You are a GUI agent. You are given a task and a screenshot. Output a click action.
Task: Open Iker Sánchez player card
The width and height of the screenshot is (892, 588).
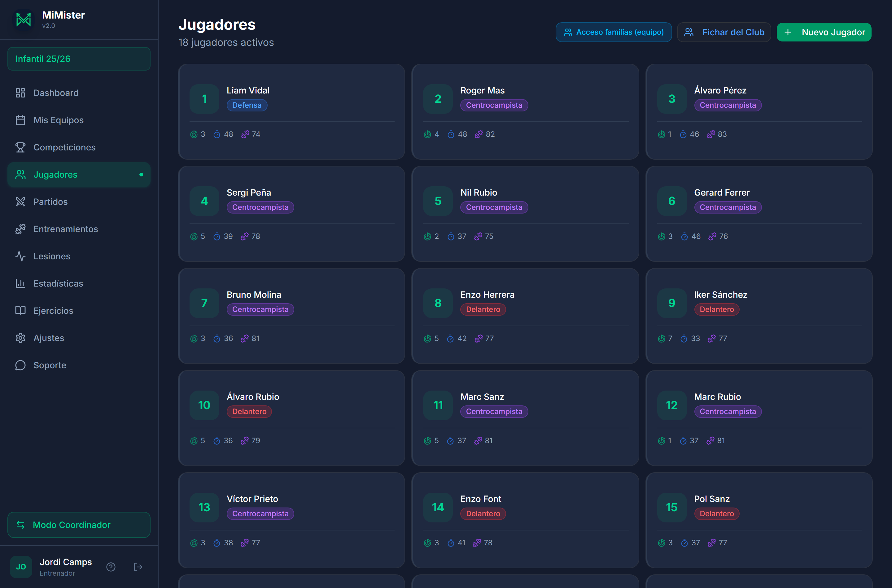pyautogui.click(x=759, y=316)
